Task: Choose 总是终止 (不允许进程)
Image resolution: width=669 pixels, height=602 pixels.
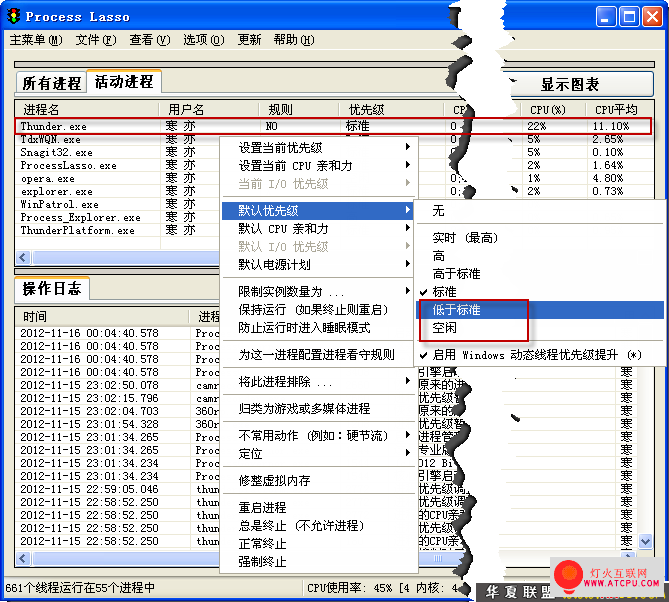Action: point(317,526)
